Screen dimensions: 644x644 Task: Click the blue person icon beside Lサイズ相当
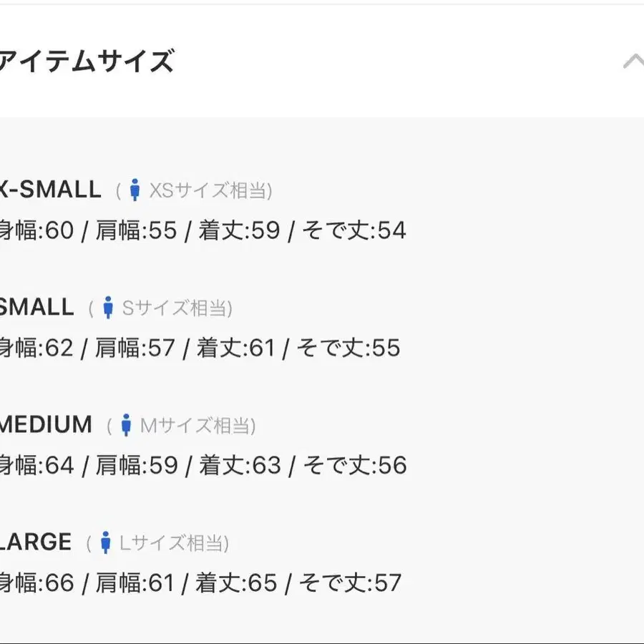105,542
